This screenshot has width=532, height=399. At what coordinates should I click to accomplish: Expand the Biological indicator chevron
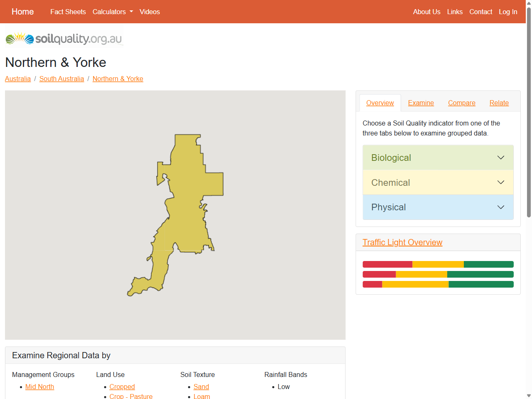tap(500, 158)
